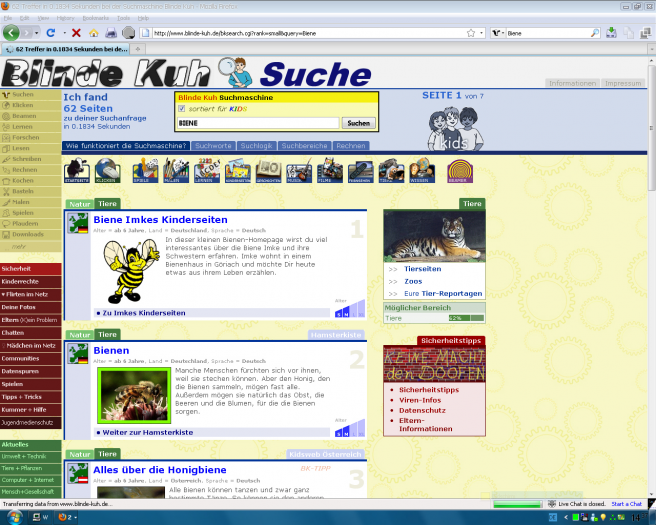The height and width of the screenshot is (525, 656).
Task: Expand 'mehr' in the yellow sidebar
Action: pos(19,247)
